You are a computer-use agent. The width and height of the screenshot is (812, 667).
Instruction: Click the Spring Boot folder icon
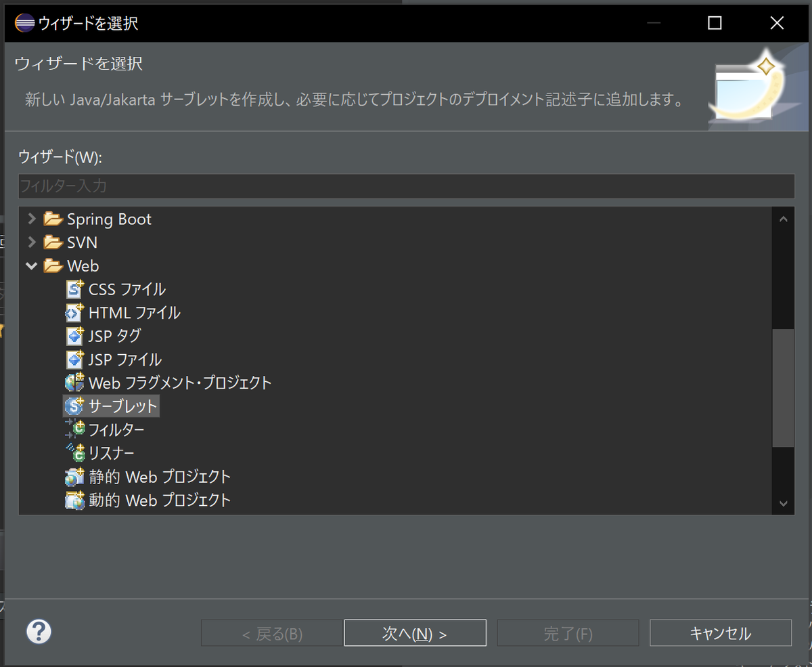point(53,219)
